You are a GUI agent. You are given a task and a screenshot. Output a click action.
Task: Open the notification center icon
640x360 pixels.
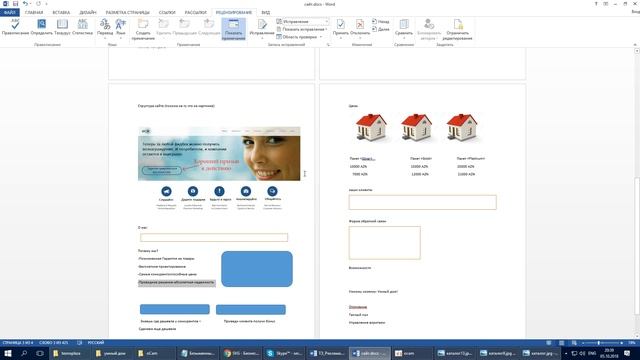pos(627,353)
